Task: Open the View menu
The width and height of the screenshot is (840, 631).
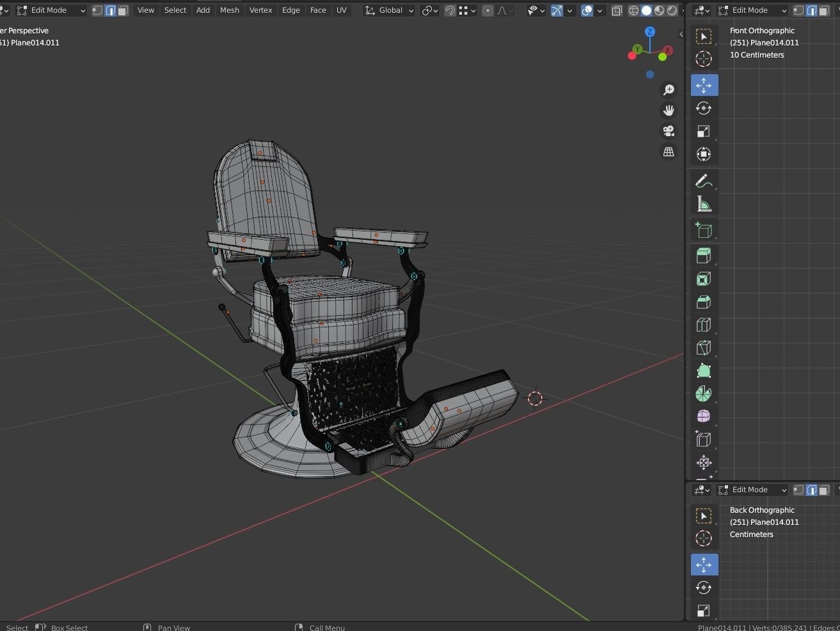Action: click(146, 10)
